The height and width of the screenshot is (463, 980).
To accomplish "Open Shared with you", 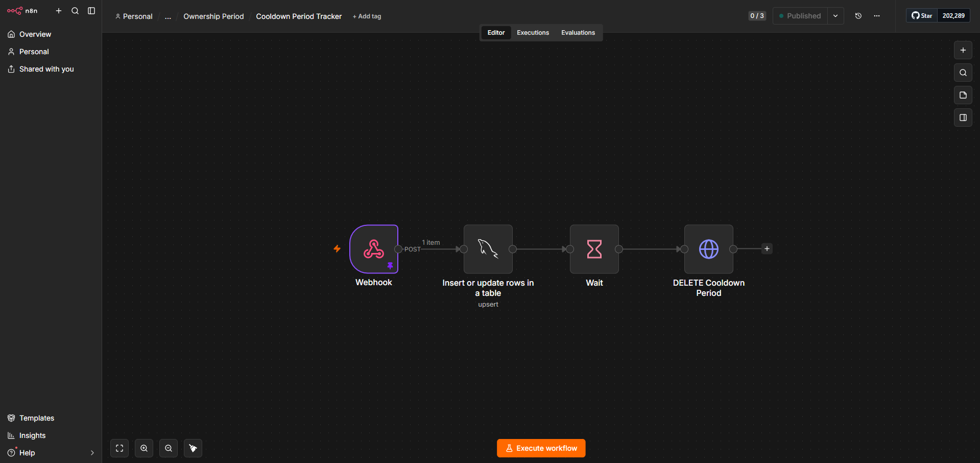I will click(x=51, y=69).
